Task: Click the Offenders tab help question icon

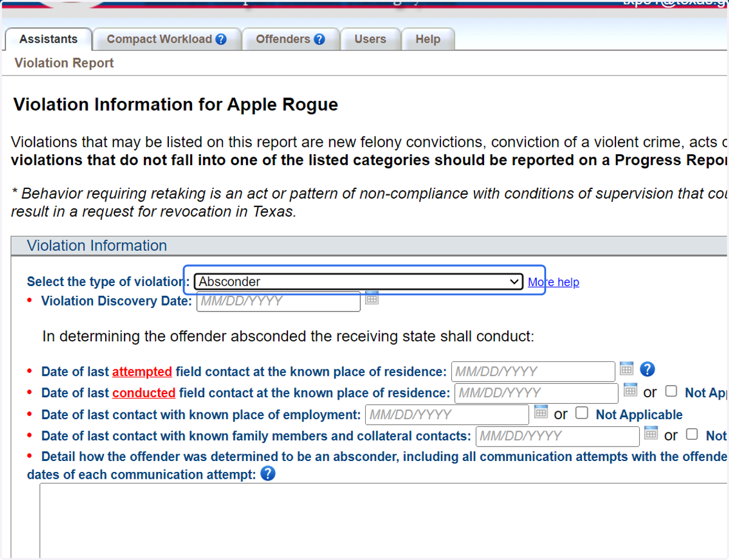Action: (319, 39)
